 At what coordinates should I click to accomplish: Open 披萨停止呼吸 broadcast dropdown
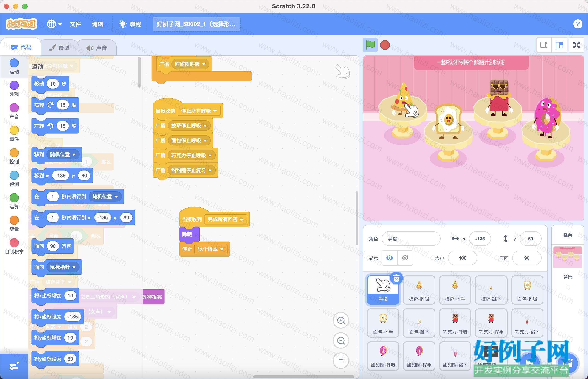click(189, 125)
